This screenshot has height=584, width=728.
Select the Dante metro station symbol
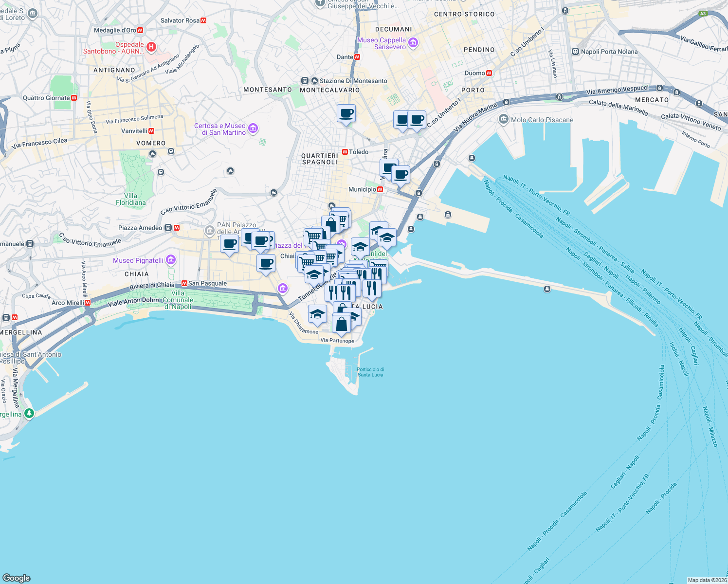(358, 56)
